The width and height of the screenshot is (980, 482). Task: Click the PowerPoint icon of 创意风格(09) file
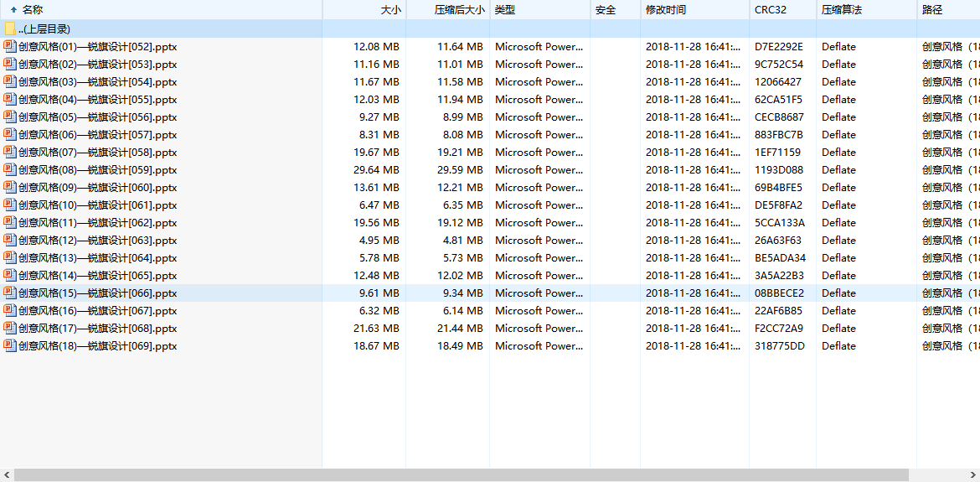point(10,187)
